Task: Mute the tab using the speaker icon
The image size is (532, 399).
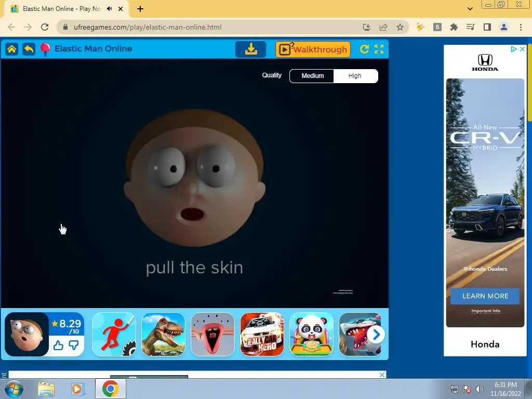Action: 109,9
